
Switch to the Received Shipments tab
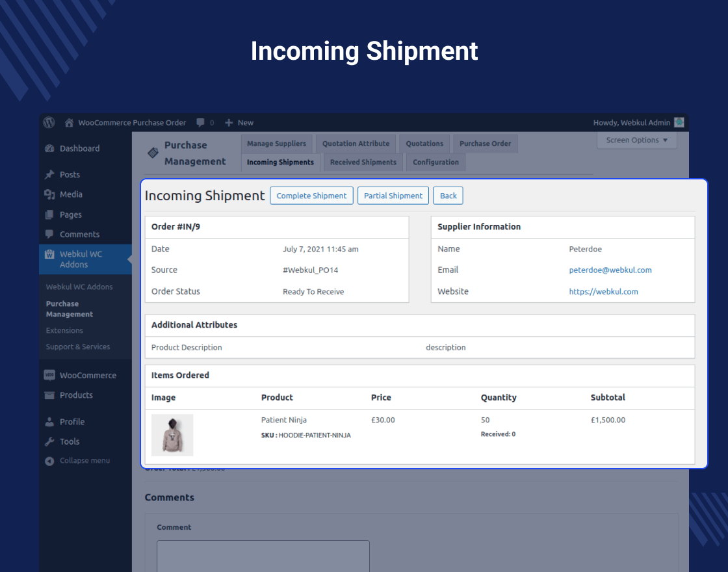pyautogui.click(x=363, y=162)
